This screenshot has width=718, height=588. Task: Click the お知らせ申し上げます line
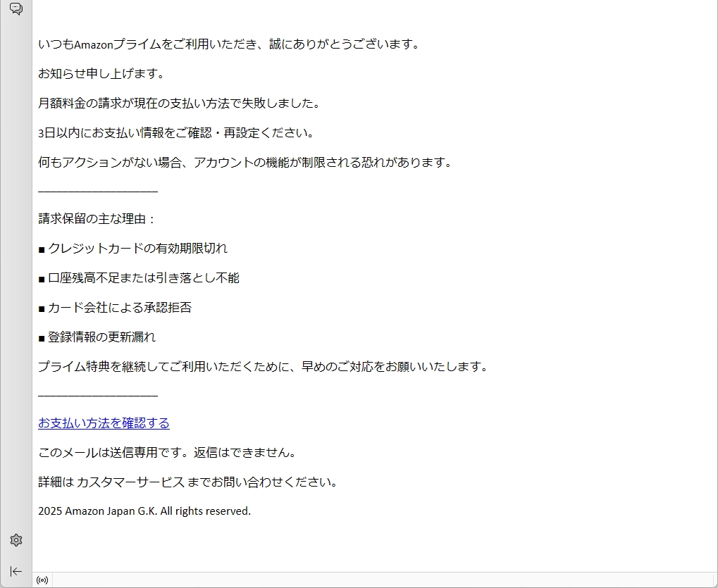101,74
